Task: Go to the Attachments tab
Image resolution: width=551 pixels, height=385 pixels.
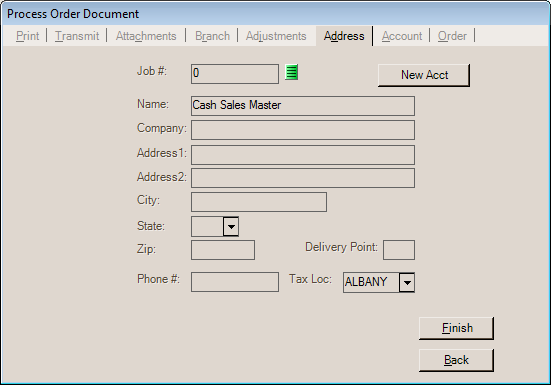Action: click(x=146, y=36)
